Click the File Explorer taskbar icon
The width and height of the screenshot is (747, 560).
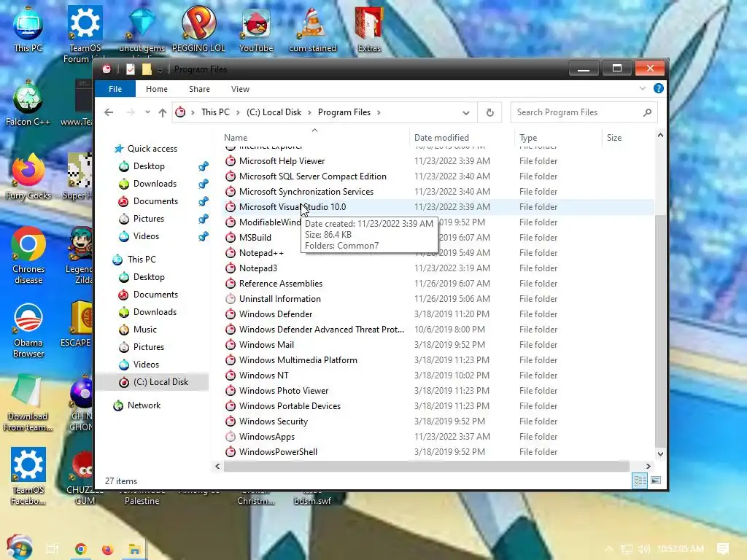(134, 549)
